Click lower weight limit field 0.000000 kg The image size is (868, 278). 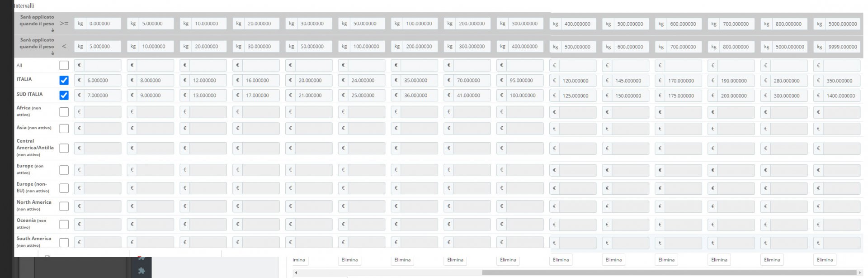click(104, 24)
